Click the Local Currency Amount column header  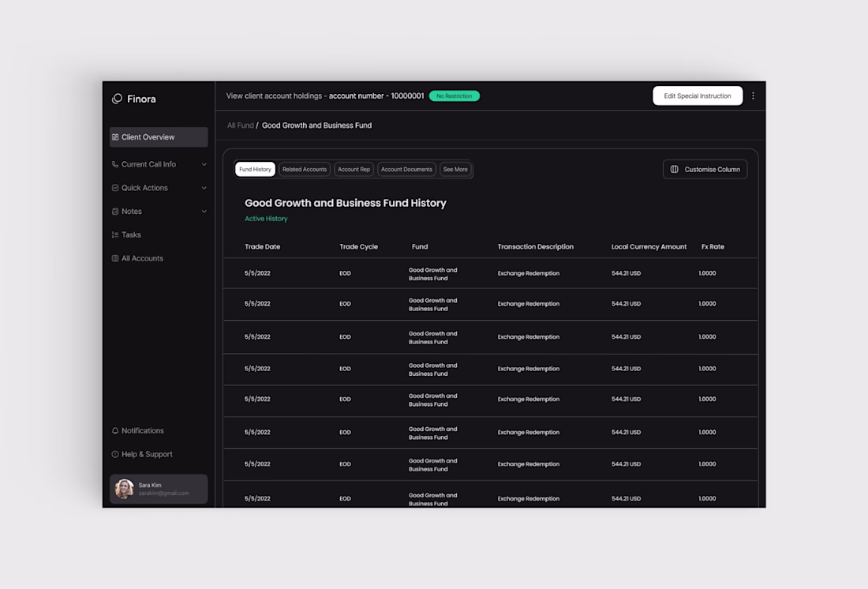coord(649,246)
